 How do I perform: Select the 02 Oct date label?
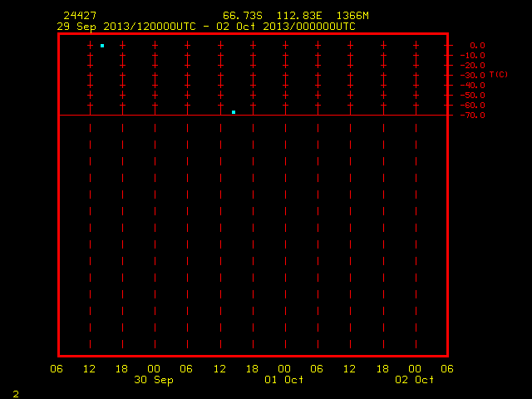point(414,379)
